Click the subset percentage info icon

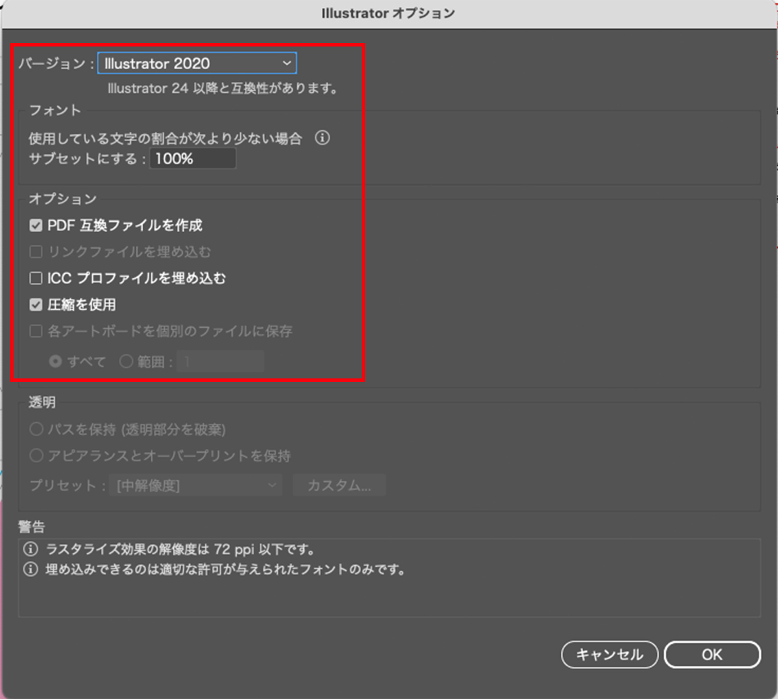point(323,138)
